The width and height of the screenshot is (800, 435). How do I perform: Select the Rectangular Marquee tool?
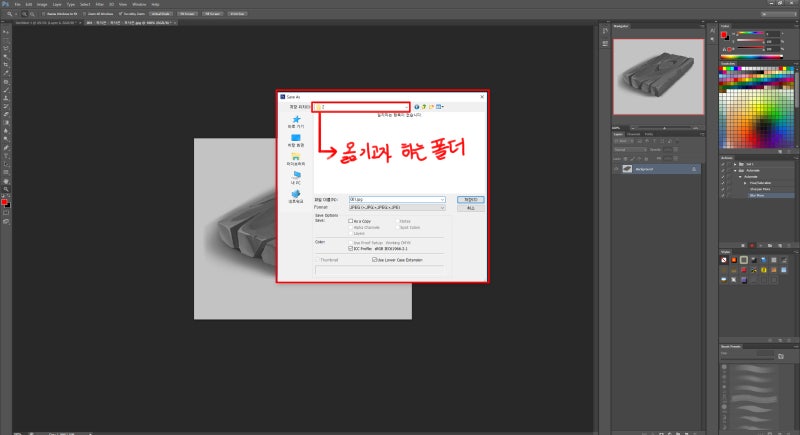click(6, 40)
